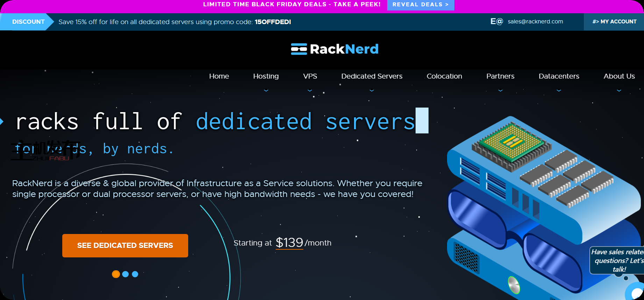Open the Colocation menu item
644x300 pixels.
pos(444,76)
